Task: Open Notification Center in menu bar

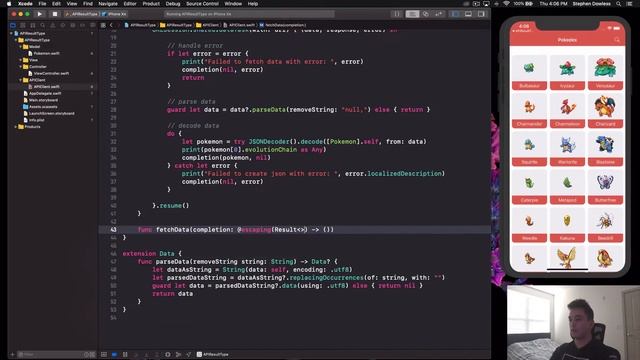Action: pos(630,4)
